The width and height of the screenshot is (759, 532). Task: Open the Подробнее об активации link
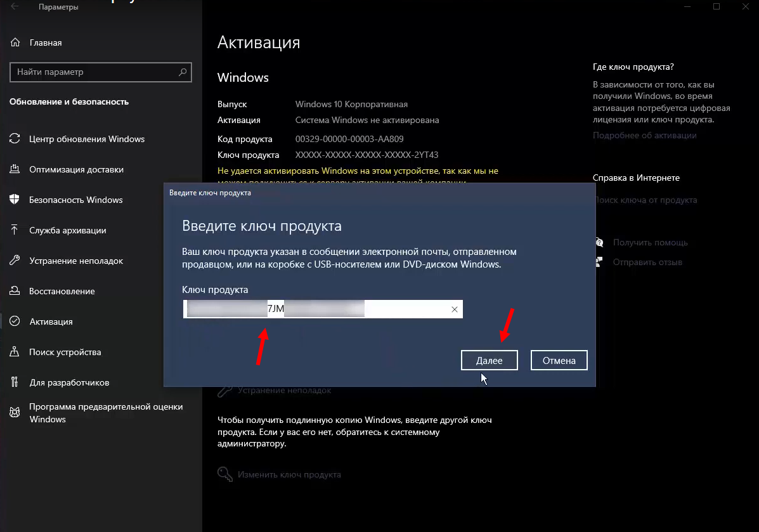[x=644, y=136]
